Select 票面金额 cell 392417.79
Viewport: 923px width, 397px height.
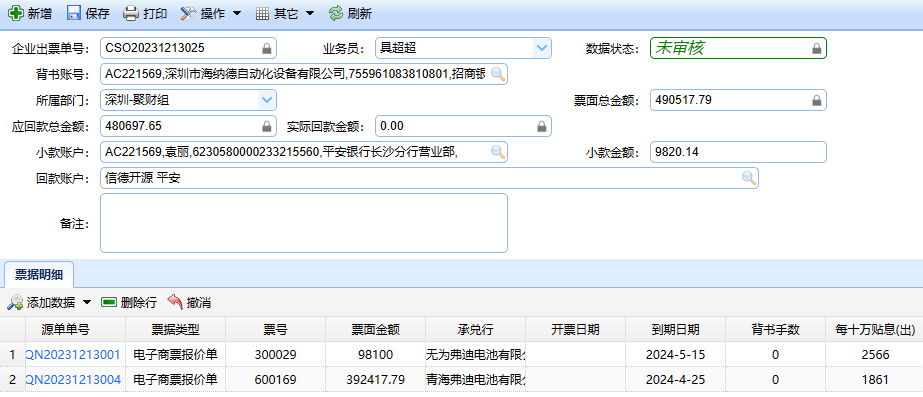(376, 380)
